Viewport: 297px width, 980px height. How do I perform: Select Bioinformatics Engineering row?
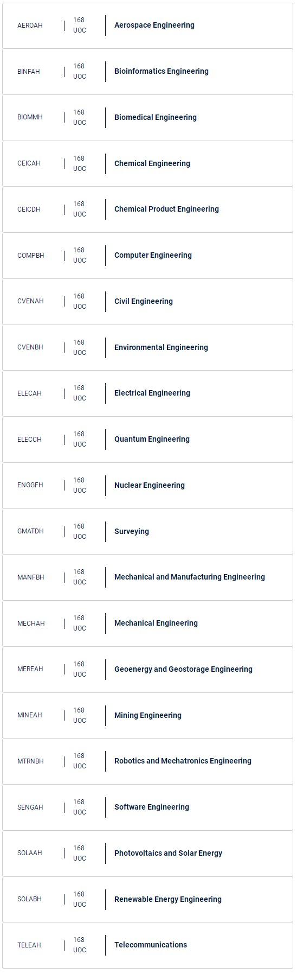(x=147, y=72)
